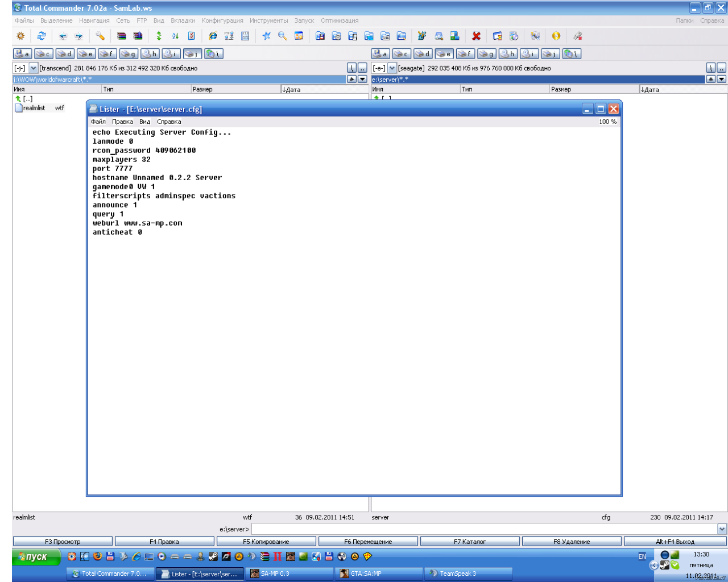Viewport: 728px width, 582px height.
Task: Click the numeric sort toolbar icon
Action: (175, 36)
